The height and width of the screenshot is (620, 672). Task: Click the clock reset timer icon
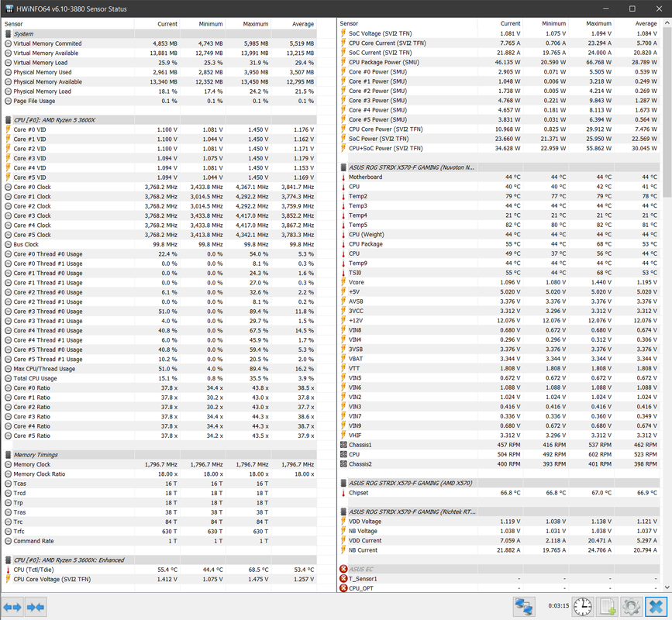pyautogui.click(x=583, y=607)
